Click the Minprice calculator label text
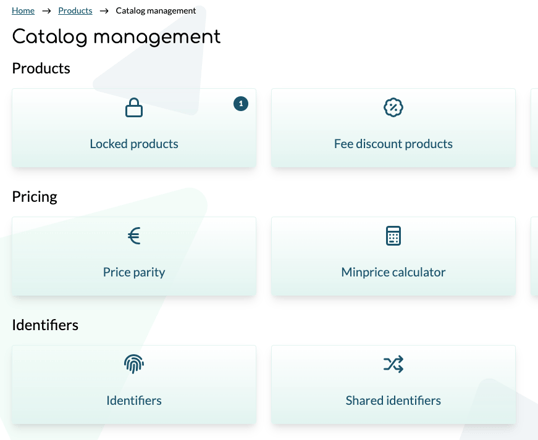Screen dimensions: 538x440 click(x=393, y=272)
